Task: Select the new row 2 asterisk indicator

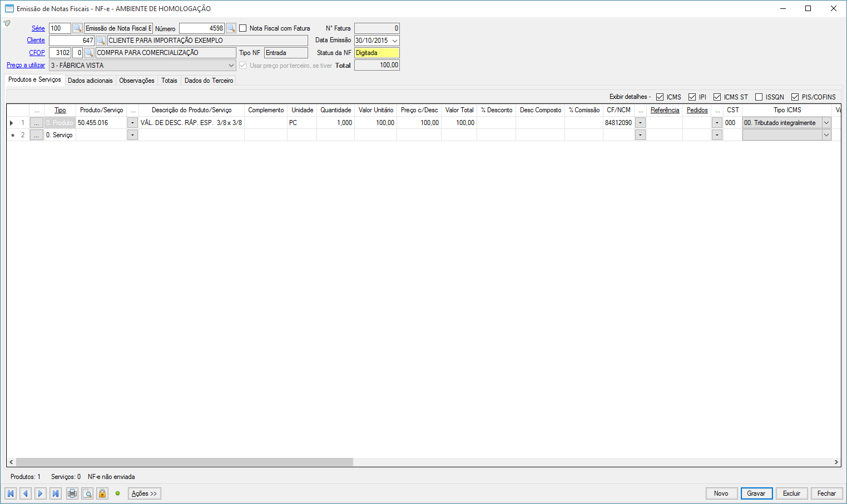Action: 12,135
